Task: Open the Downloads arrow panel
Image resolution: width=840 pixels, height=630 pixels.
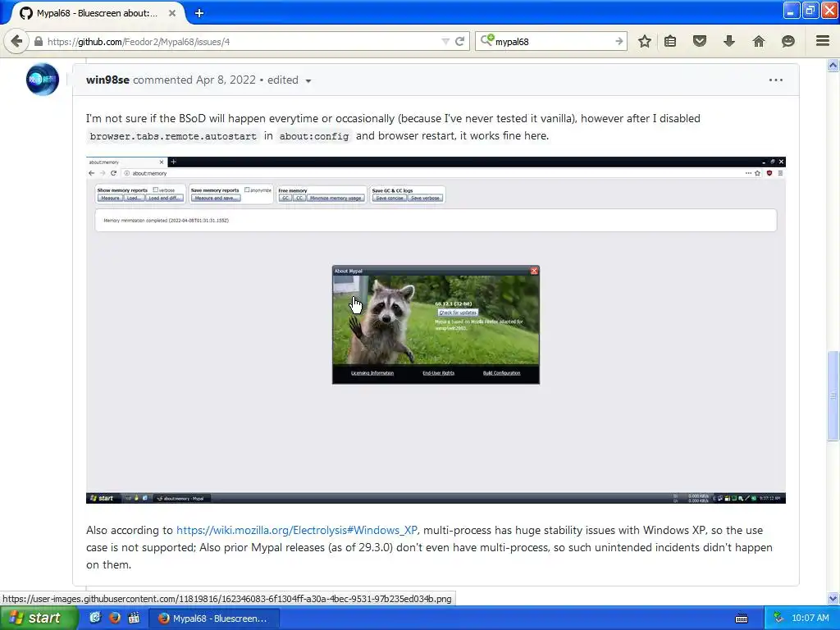Action: pos(729,41)
